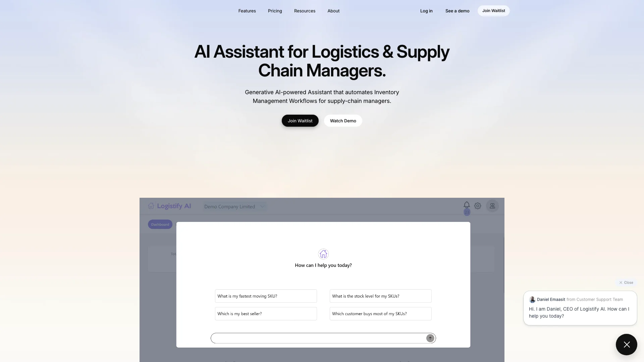Screen dimensions: 644x362
Task: Expand the About menu item
Action: point(333,10)
